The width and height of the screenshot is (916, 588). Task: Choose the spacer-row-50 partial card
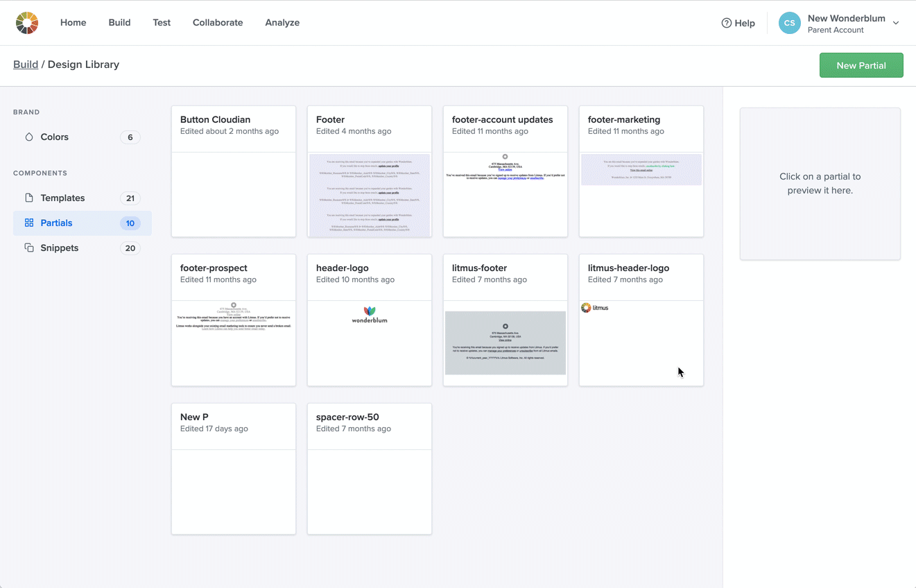tap(370, 469)
